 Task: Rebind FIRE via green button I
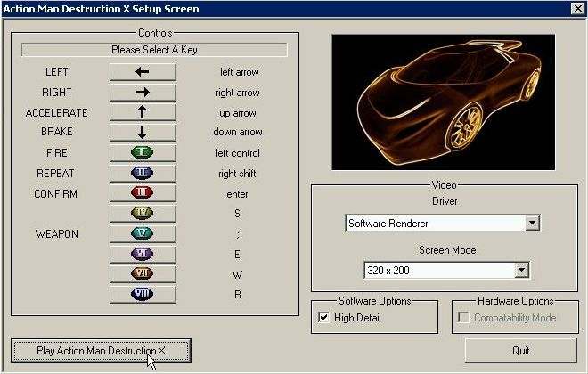click(x=143, y=152)
